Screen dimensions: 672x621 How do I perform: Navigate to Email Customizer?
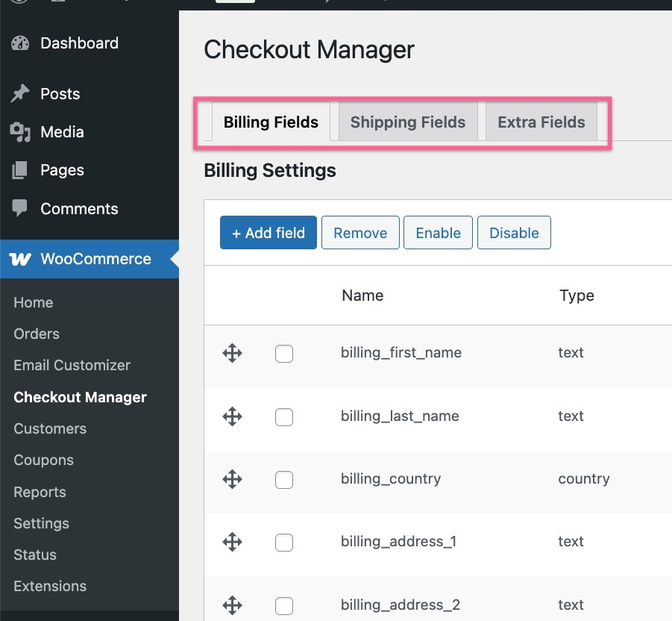(72, 365)
